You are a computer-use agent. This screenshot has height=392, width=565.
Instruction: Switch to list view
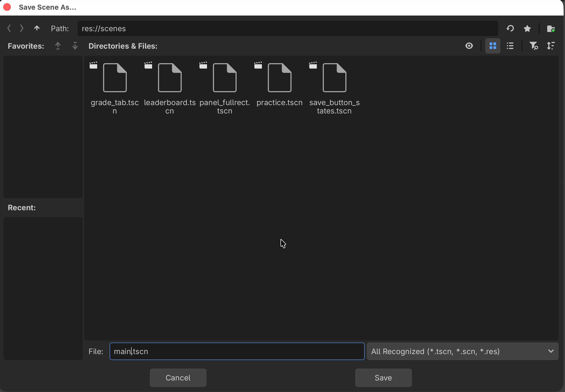[x=510, y=46]
